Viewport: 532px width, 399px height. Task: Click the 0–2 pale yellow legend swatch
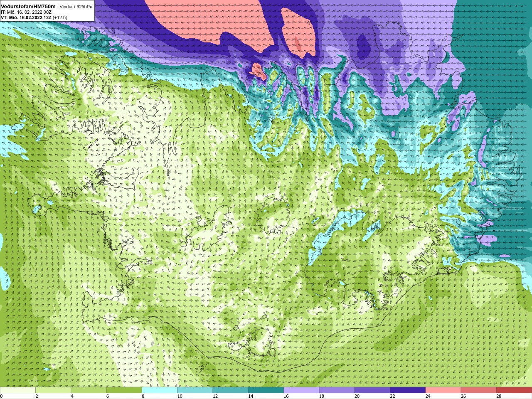17,390
